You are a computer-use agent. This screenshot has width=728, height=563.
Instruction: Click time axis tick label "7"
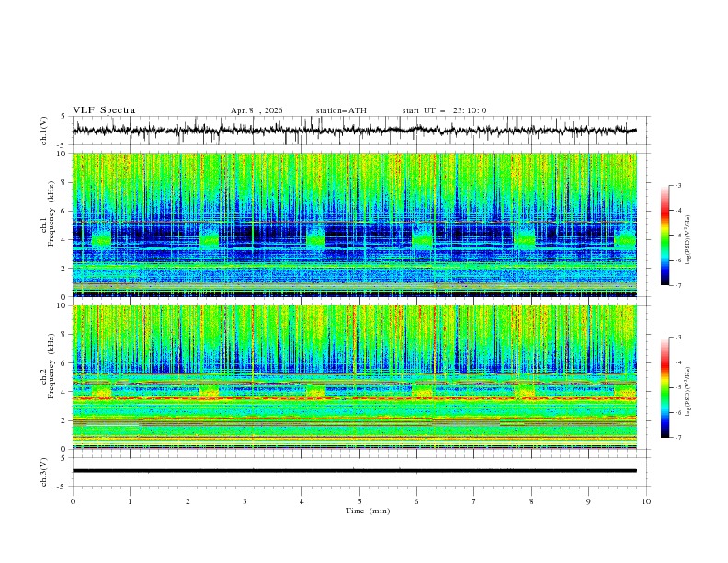[474, 501]
